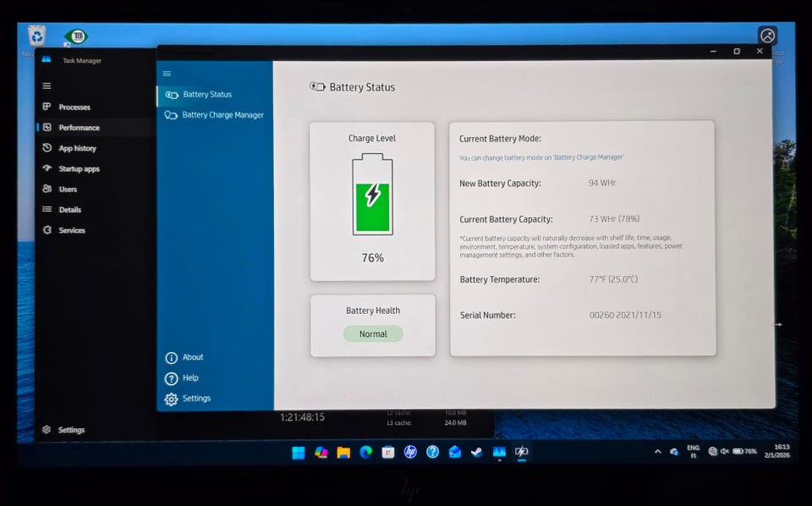Image resolution: width=812 pixels, height=506 pixels.
Task: Click the 24.0 MB L3 cache value
Action: pos(455,423)
